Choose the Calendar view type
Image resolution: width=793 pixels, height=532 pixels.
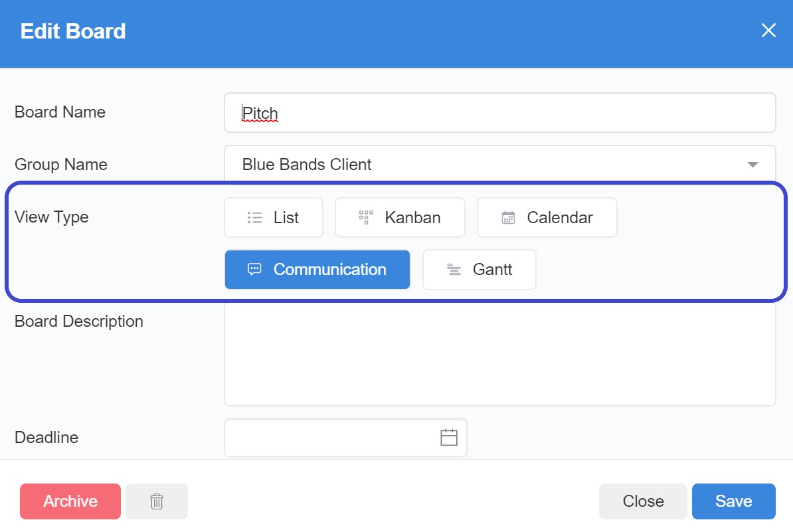point(547,217)
